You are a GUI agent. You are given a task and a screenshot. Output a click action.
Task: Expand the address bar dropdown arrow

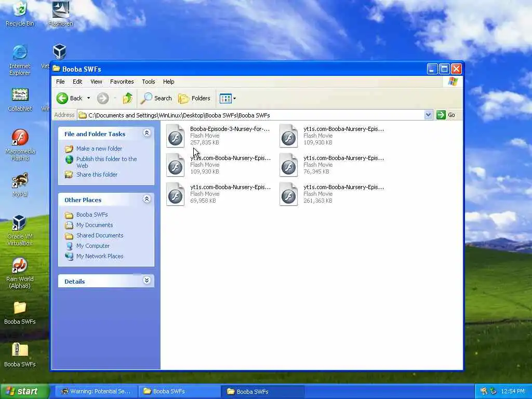428,115
